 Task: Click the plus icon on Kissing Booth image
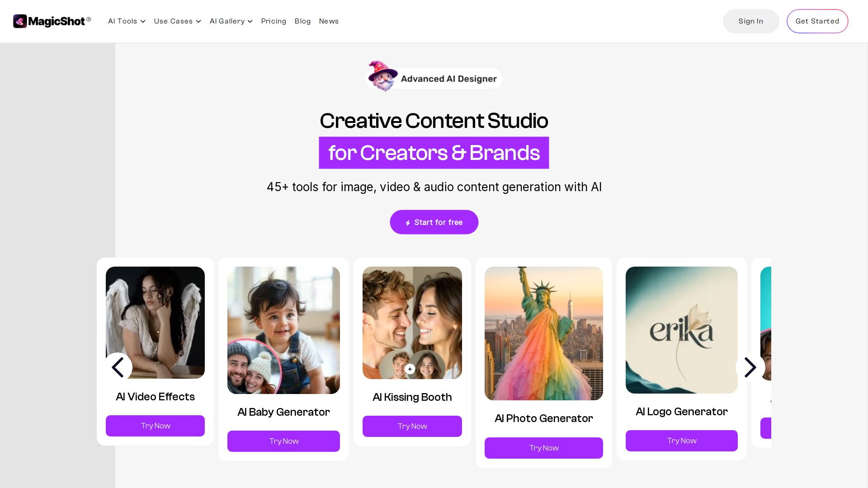[x=410, y=369]
